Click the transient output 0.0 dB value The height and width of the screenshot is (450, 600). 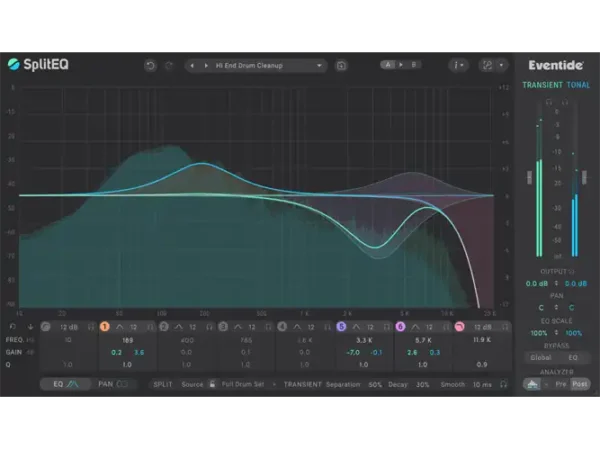point(537,284)
